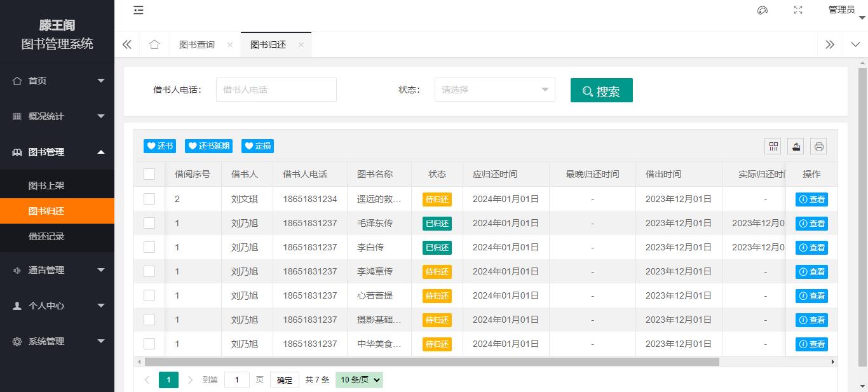Toggle fullscreen mode icon
868x392 pixels.
click(x=798, y=10)
